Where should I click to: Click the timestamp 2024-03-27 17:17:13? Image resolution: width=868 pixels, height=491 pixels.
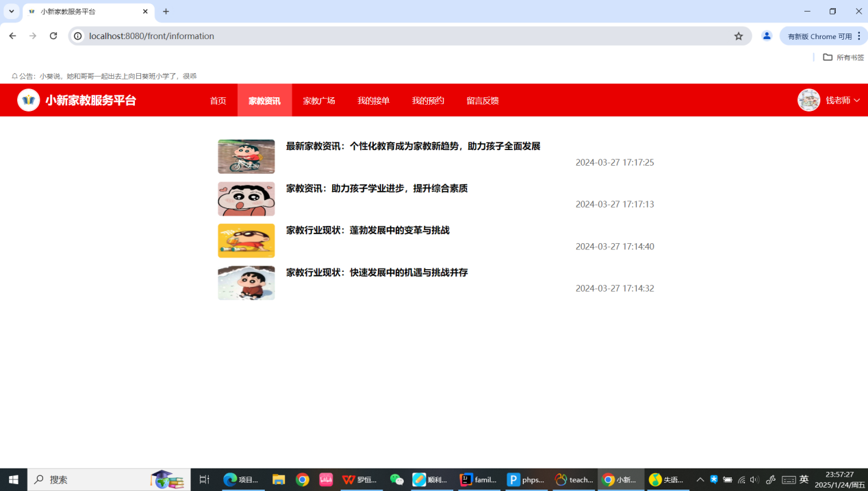[615, 204]
